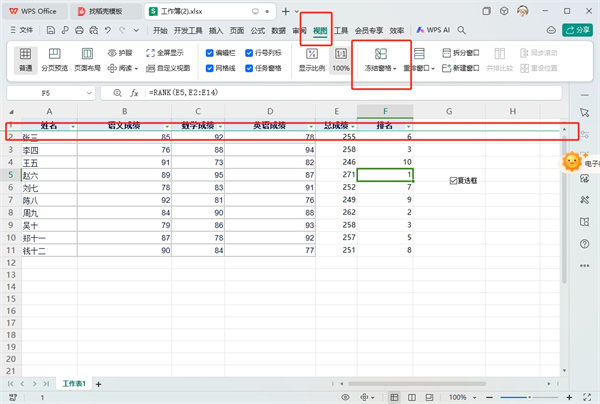The width and height of the screenshot is (600, 404).
Task: Toggle Row and Column Headers (行号列标) checkbox
Action: click(249, 53)
